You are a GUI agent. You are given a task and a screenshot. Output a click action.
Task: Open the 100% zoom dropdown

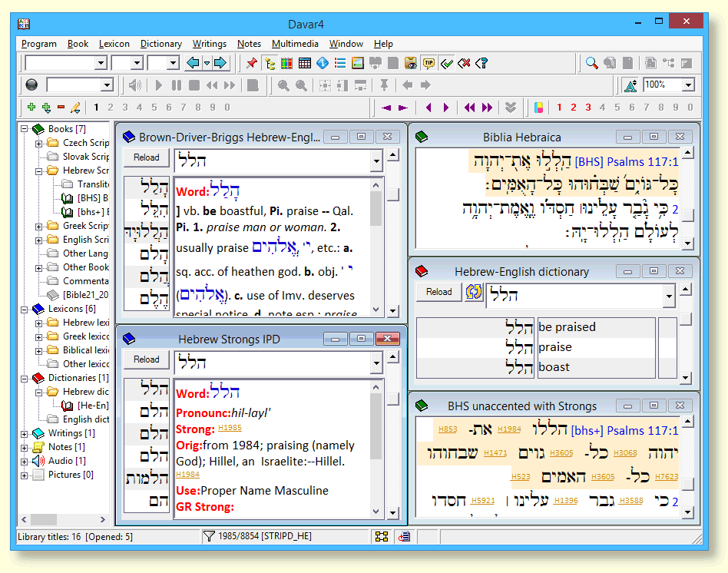click(x=689, y=85)
